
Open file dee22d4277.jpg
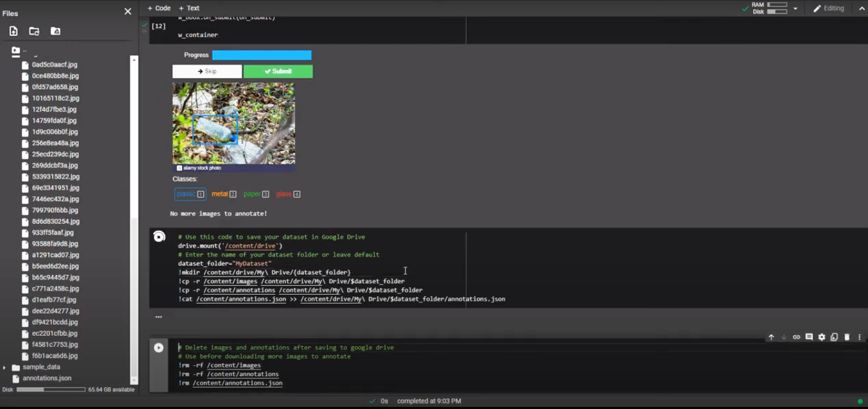point(54,311)
